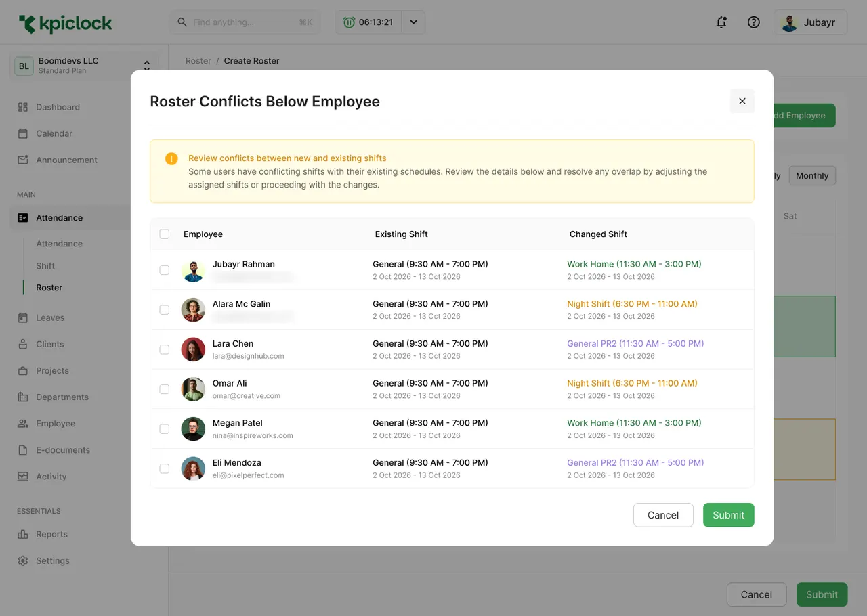
Task: Click the page-level Submit button behind dialog
Action: pyautogui.click(x=822, y=594)
